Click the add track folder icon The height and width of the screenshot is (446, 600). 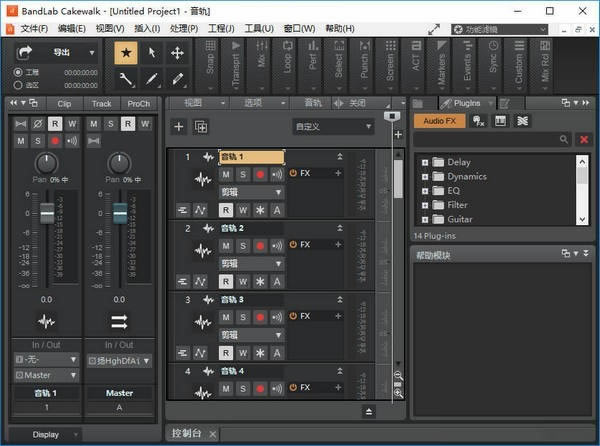[200, 126]
